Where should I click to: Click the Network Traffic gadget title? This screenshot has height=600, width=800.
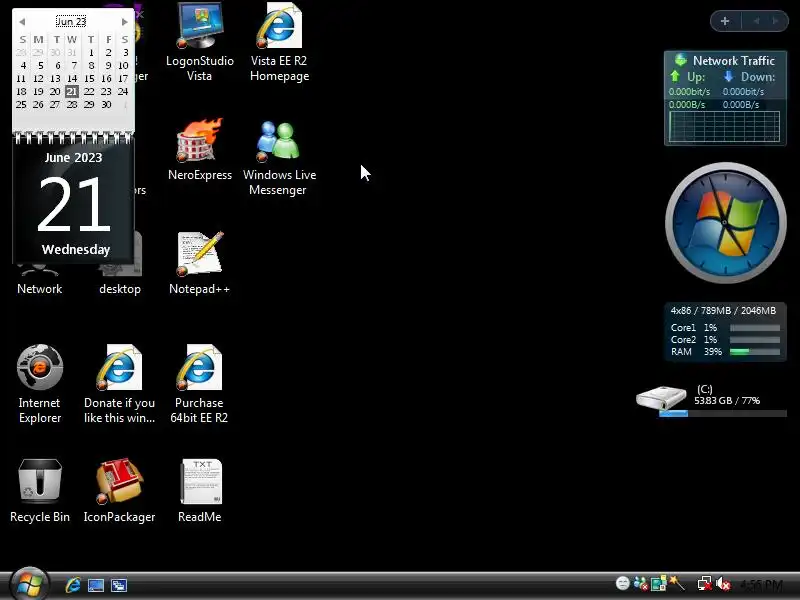point(734,61)
